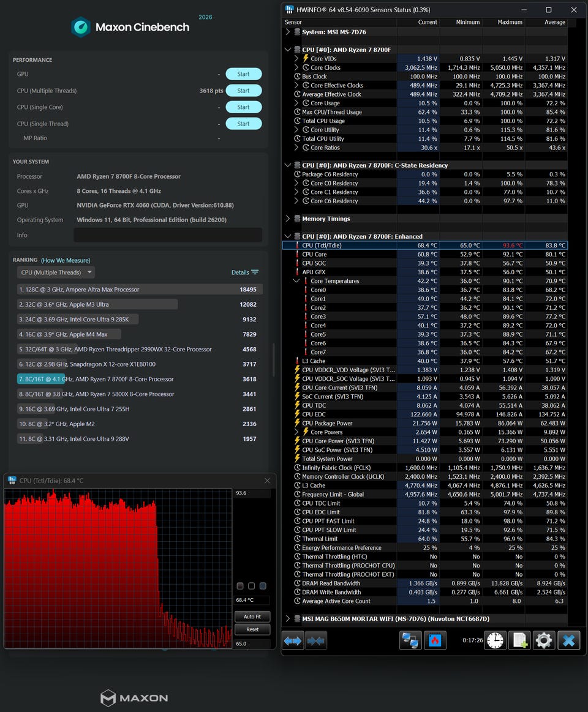Expand the Core C6 Residency row
588x712 pixels.
pos(296,201)
